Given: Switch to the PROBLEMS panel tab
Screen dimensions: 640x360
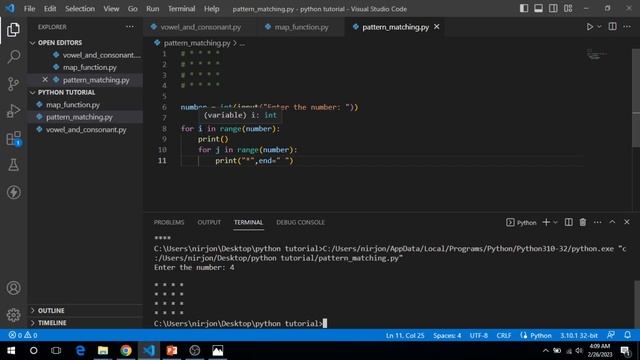Looking at the screenshot, I should click(169, 222).
